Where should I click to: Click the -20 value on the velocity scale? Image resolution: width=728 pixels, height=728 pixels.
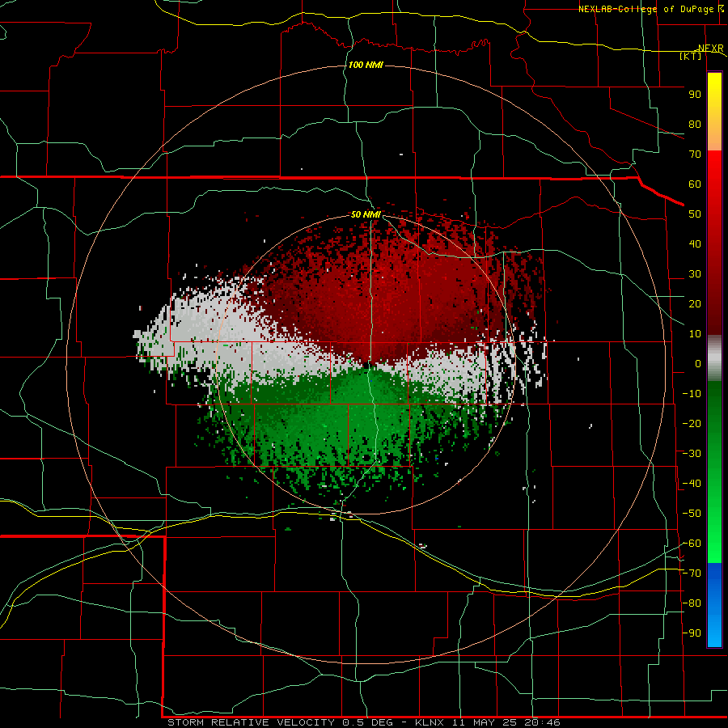click(x=692, y=423)
